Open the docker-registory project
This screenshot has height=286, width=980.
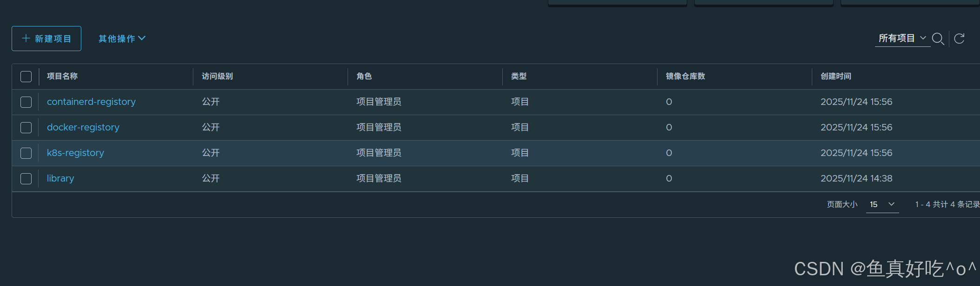tap(83, 127)
